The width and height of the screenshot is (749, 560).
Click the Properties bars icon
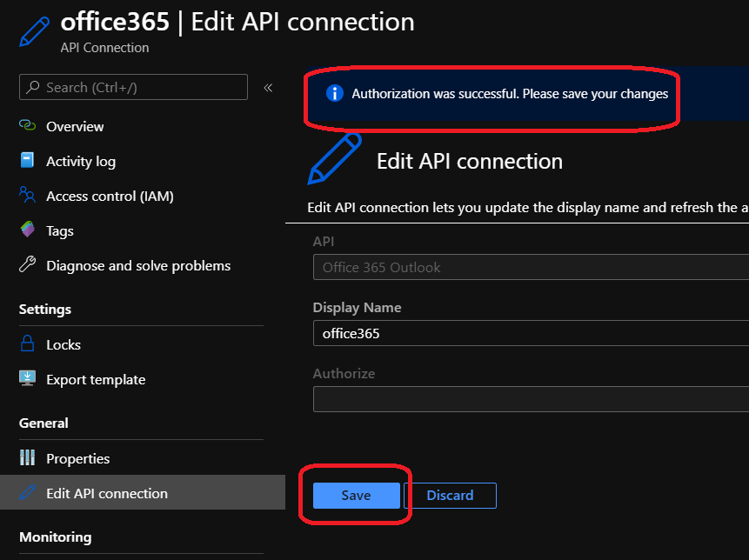pos(27,458)
